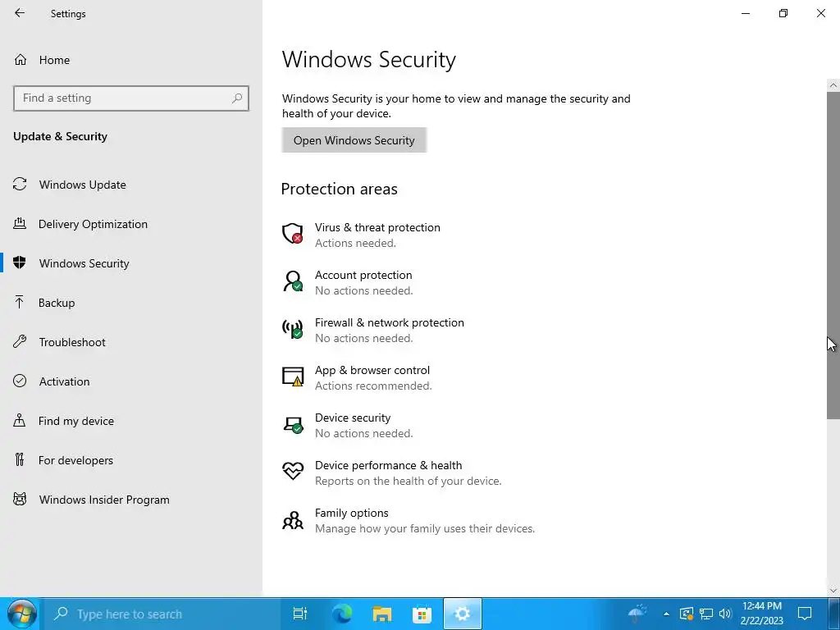
Task: Click the Virus & threat shield icon
Action: [x=293, y=234]
